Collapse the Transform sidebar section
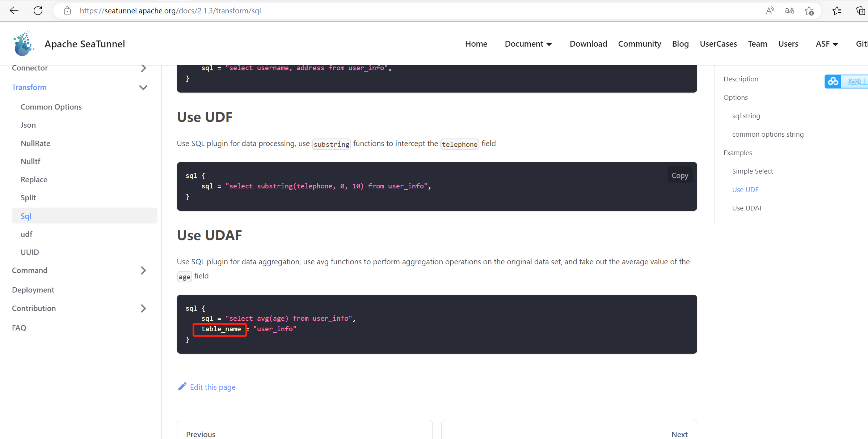Screen dimensions: 868x439 point(143,88)
